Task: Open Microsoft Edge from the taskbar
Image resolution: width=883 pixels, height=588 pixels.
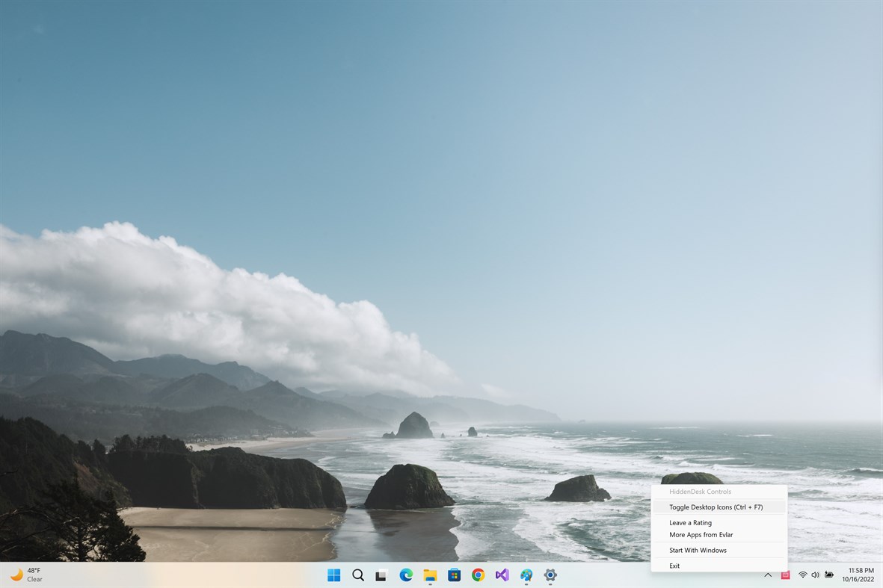Action: (406, 575)
